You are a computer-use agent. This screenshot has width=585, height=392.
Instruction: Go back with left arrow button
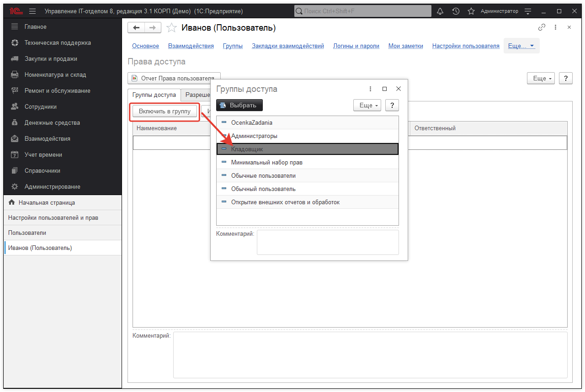(136, 28)
